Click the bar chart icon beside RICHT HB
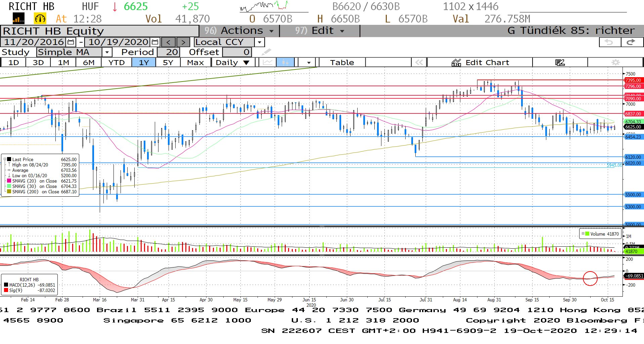This screenshot has width=644, height=344. pos(18,18)
